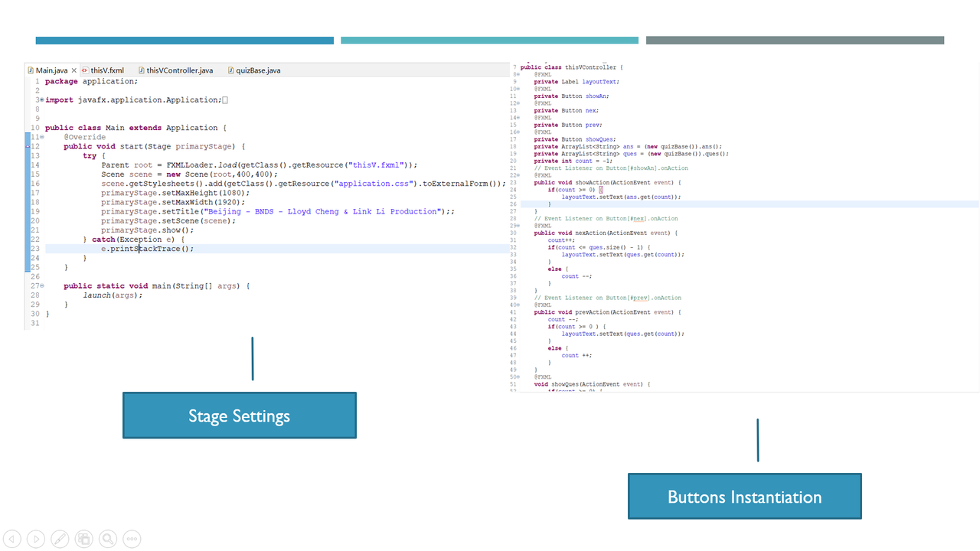Collapse the fold marker at line 11 @Override
The width and height of the screenshot is (980, 551).
(x=42, y=137)
